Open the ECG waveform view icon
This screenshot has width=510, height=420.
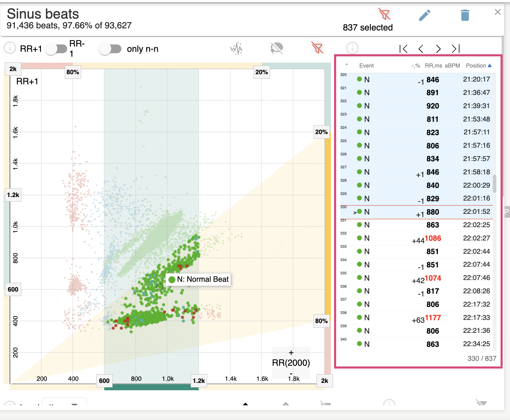pyautogui.click(x=236, y=48)
